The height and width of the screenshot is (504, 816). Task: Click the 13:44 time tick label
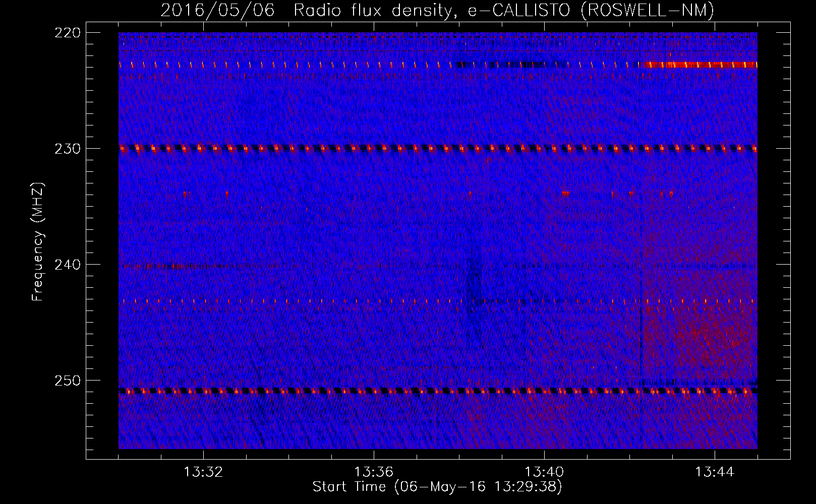pos(715,472)
